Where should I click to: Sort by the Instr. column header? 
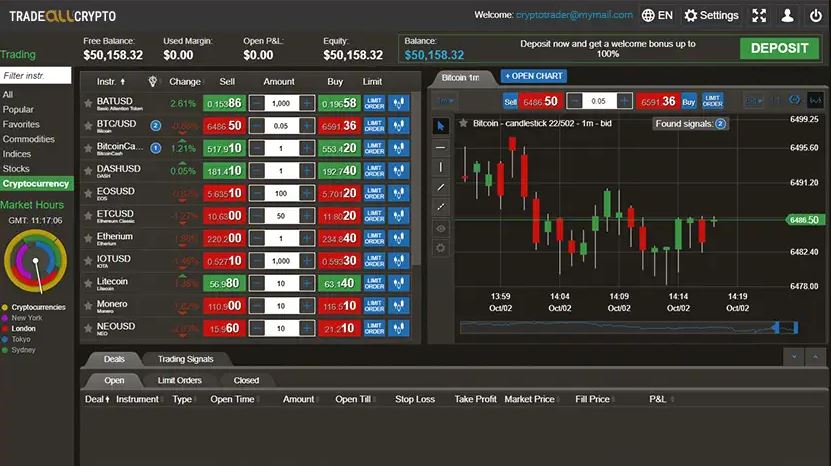click(x=111, y=82)
